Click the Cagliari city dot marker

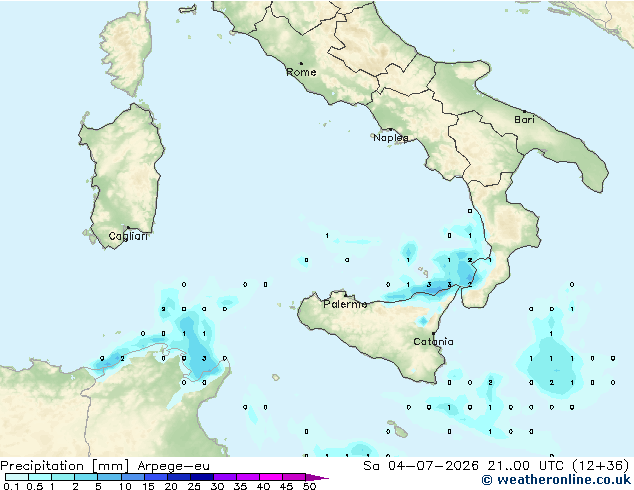point(128,228)
